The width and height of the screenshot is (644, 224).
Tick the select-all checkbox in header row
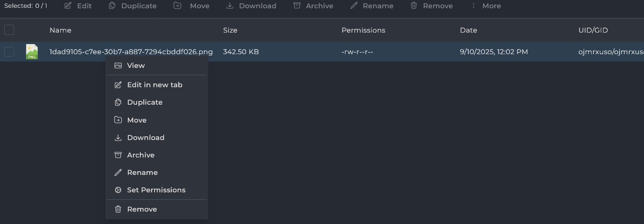9,30
